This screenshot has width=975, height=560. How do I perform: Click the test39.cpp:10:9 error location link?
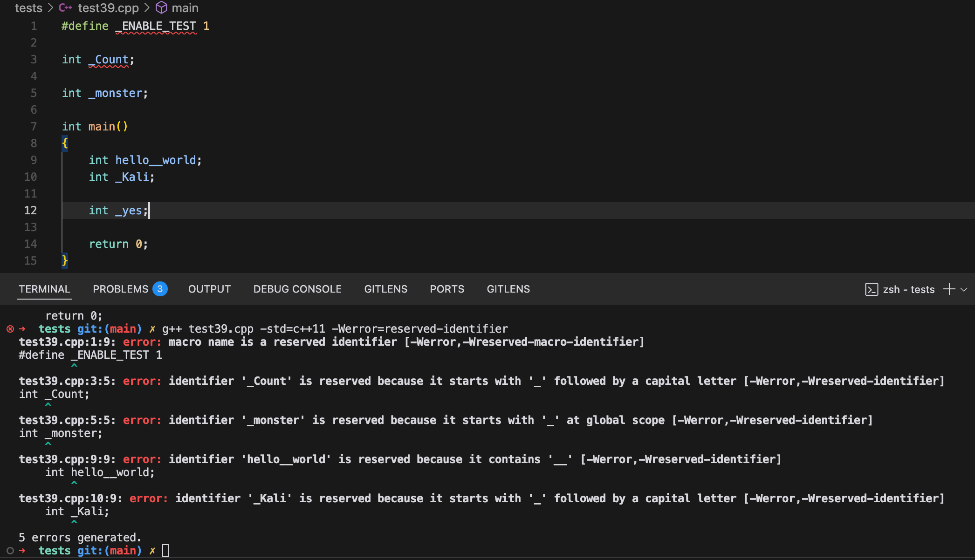tap(70, 499)
